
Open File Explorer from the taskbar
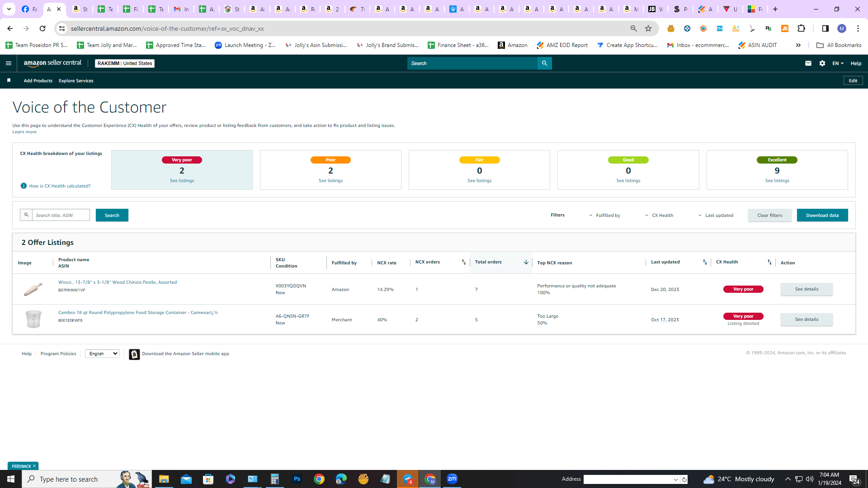164,479
